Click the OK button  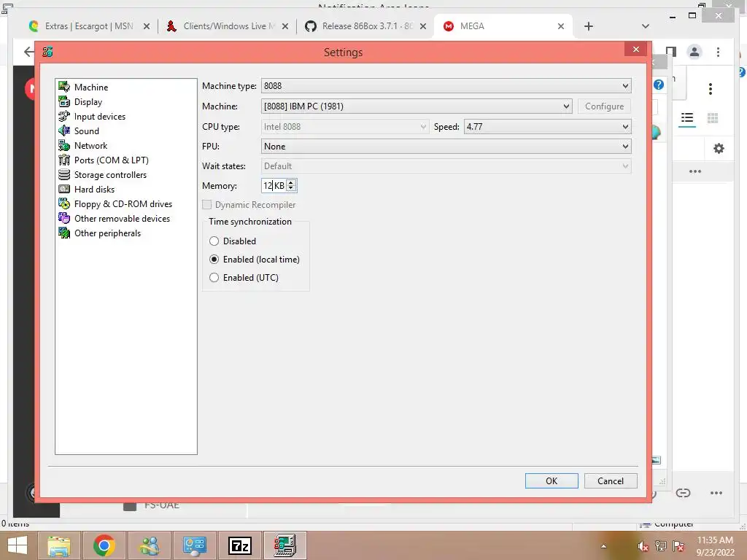coord(551,481)
